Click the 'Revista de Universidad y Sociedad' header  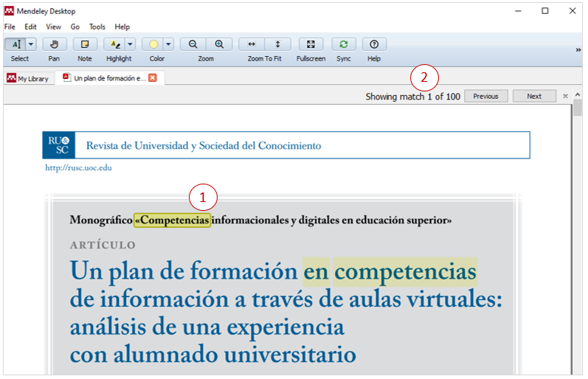pos(203,145)
